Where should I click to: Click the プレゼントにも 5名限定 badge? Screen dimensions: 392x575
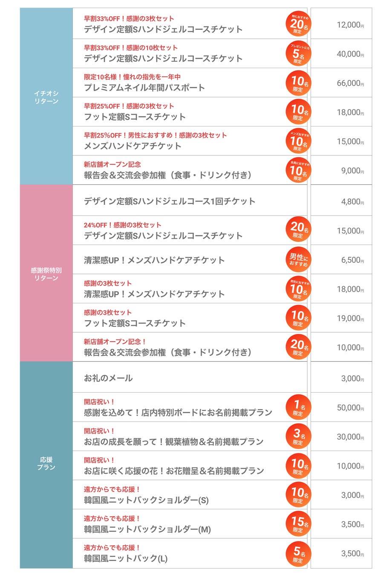(298, 54)
